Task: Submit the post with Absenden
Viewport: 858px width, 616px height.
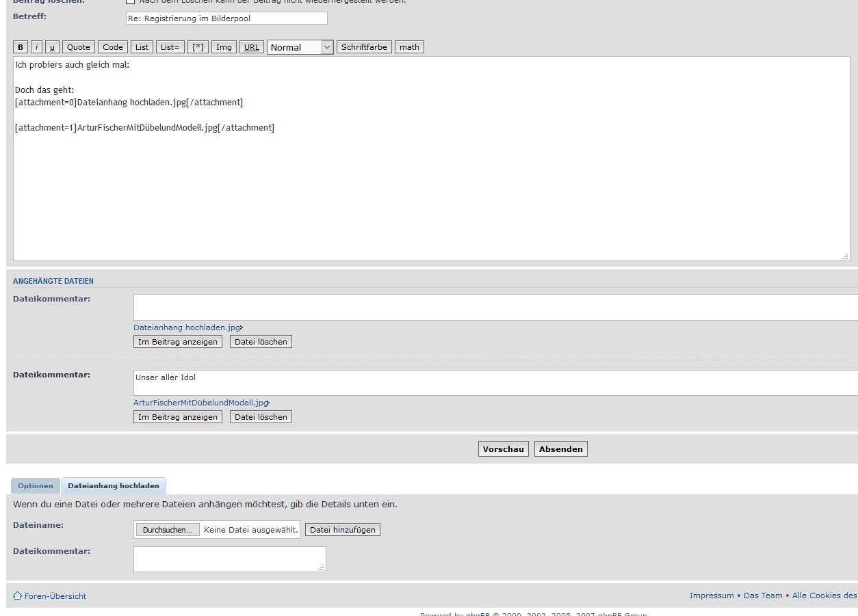Action: click(560, 449)
